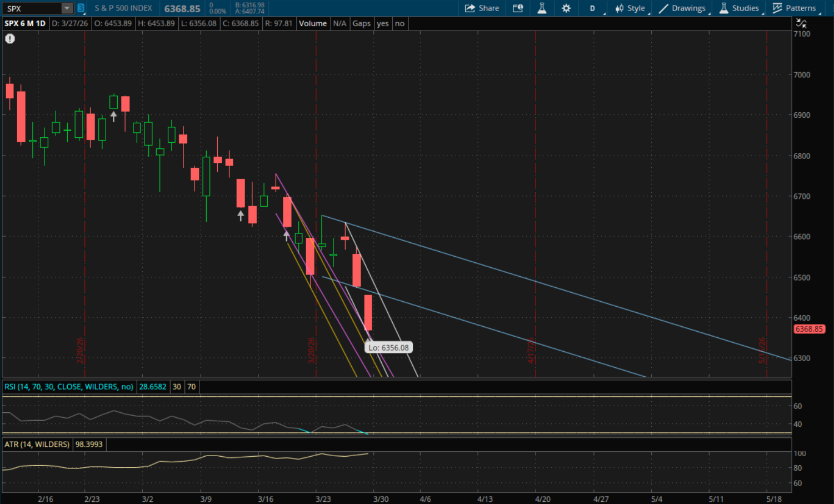Click the exclamation warning icon on chart
Image resolution: width=834 pixels, height=504 pixels.
(x=10, y=39)
